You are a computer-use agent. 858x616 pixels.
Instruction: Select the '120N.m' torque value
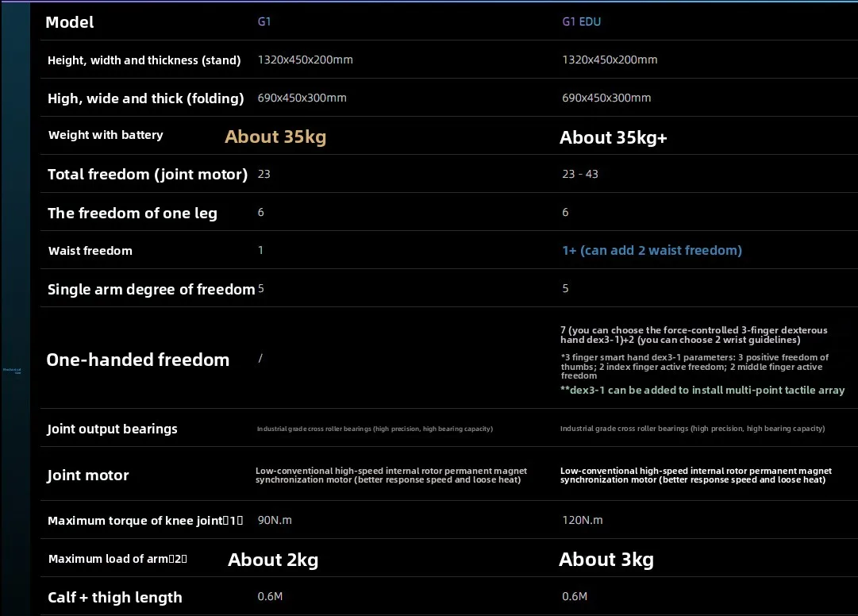[x=583, y=520]
